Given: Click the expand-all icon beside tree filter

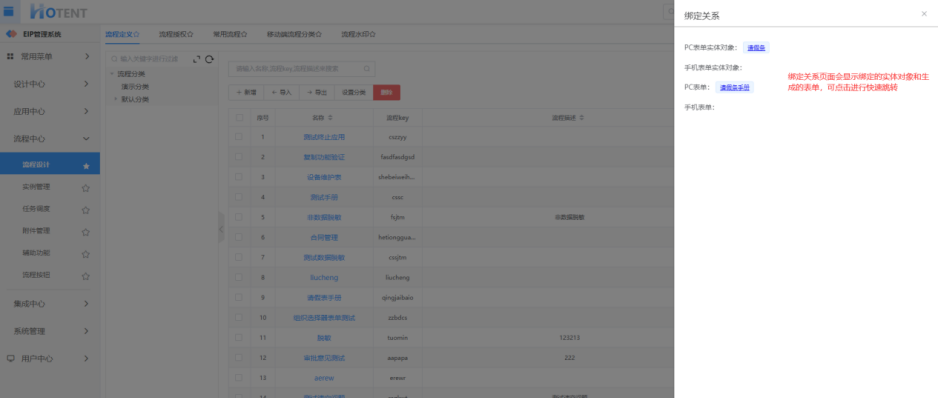Looking at the screenshot, I should tap(196, 59).
